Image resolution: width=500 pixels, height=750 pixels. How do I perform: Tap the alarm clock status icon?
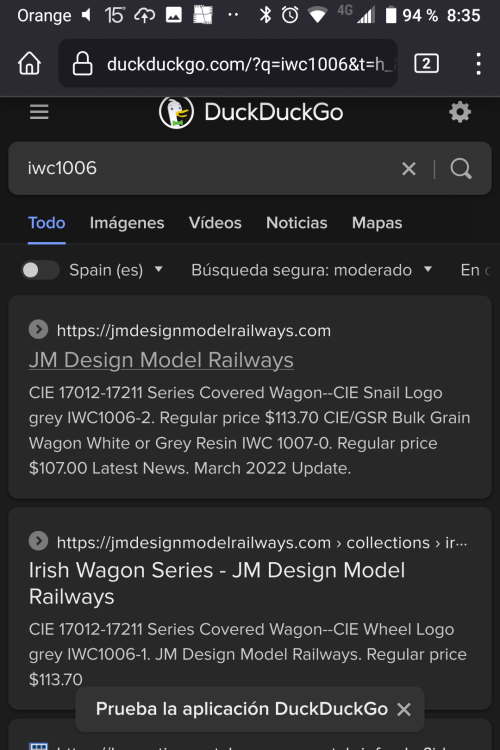(290, 15)
